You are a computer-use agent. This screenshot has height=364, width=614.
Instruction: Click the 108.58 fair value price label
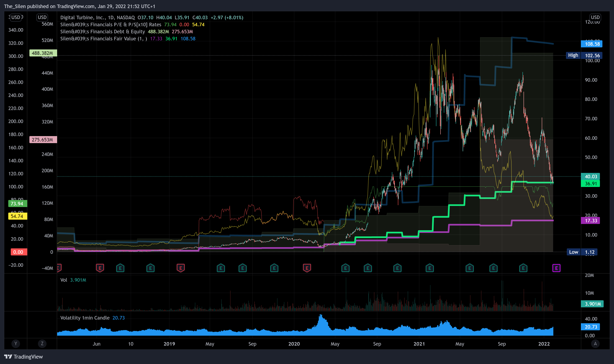click(591, 44)
